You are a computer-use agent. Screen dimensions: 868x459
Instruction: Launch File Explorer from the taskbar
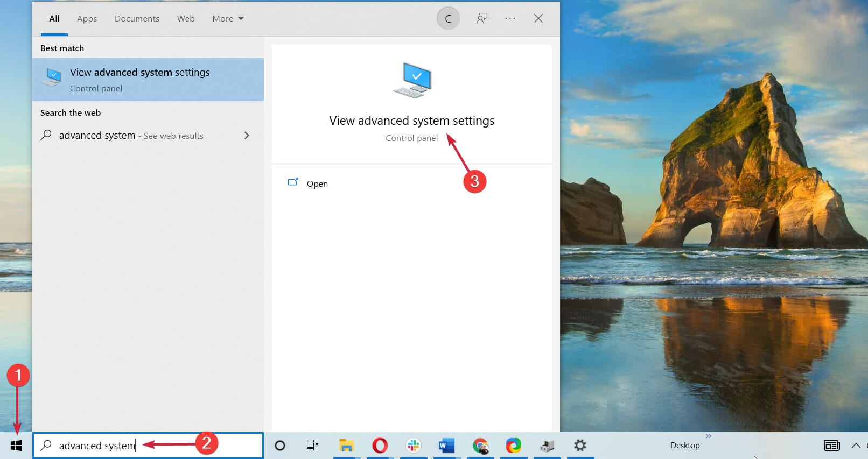click(346, 446)
